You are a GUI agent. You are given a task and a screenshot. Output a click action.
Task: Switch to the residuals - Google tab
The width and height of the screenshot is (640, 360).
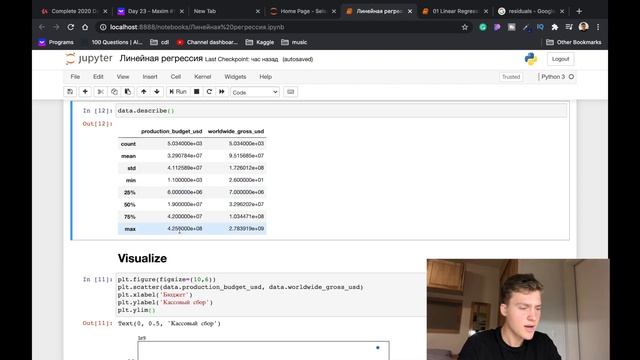pos(530,11)
